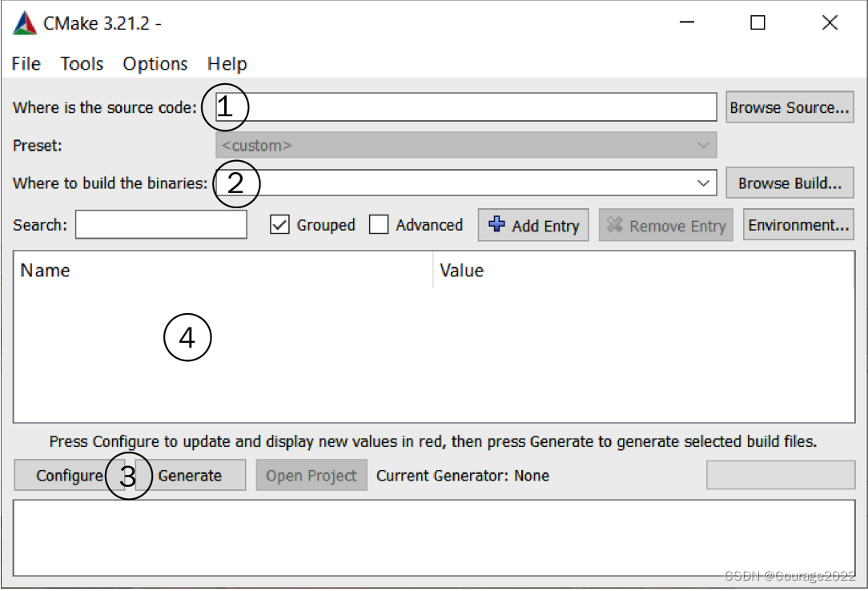
Task: Open the Environment dialog button
Action: [x=798, y=225]
